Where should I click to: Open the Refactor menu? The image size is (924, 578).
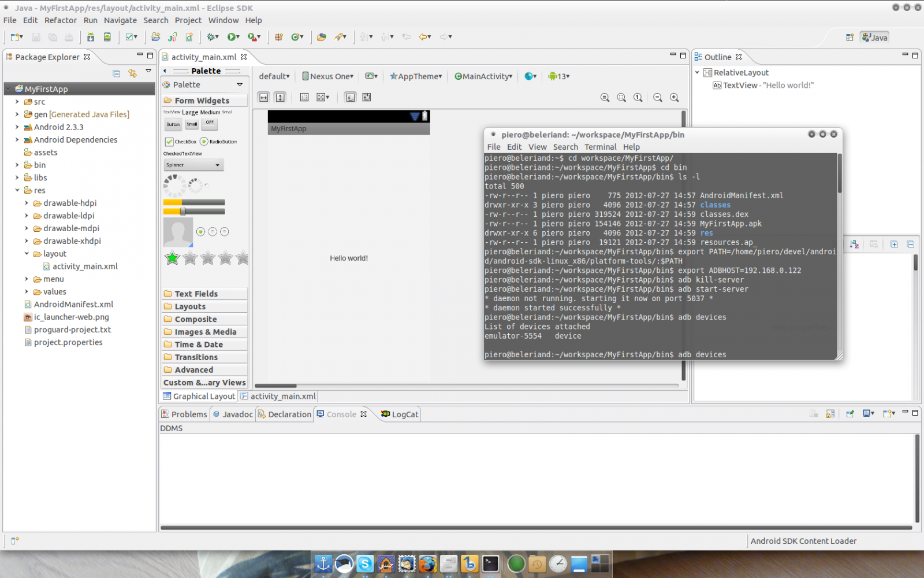point(60,20)
